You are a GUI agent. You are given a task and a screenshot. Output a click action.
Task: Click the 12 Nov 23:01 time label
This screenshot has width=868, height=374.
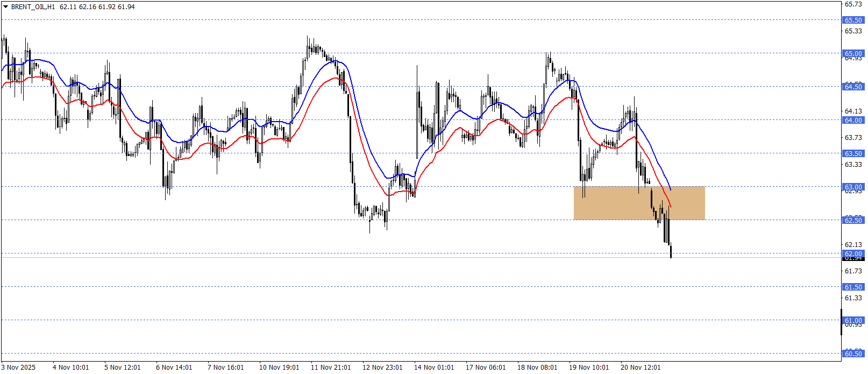tap(382, 368)
